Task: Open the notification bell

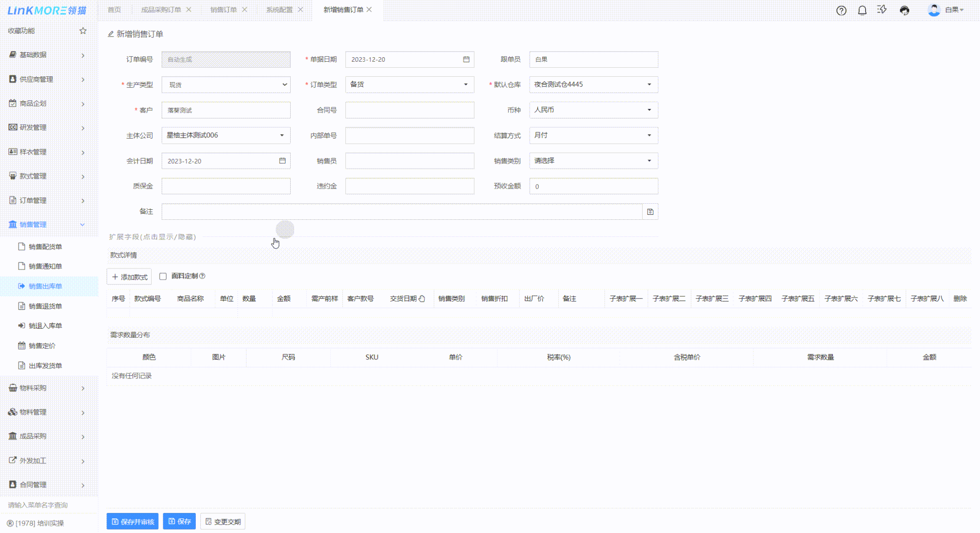Action: (x=862, y=11)
